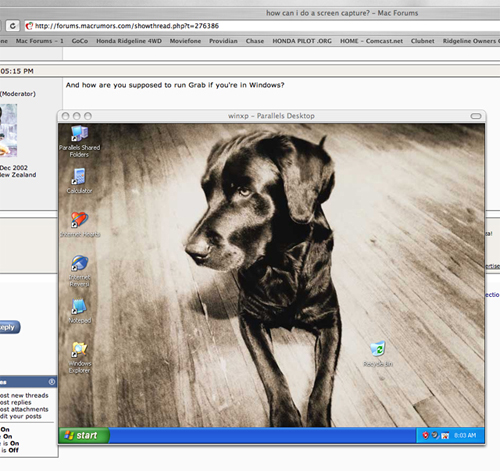This screenshot has width=500, height=471.
Task: Click the 'Dec 2002' join date text
Action: 14,168
